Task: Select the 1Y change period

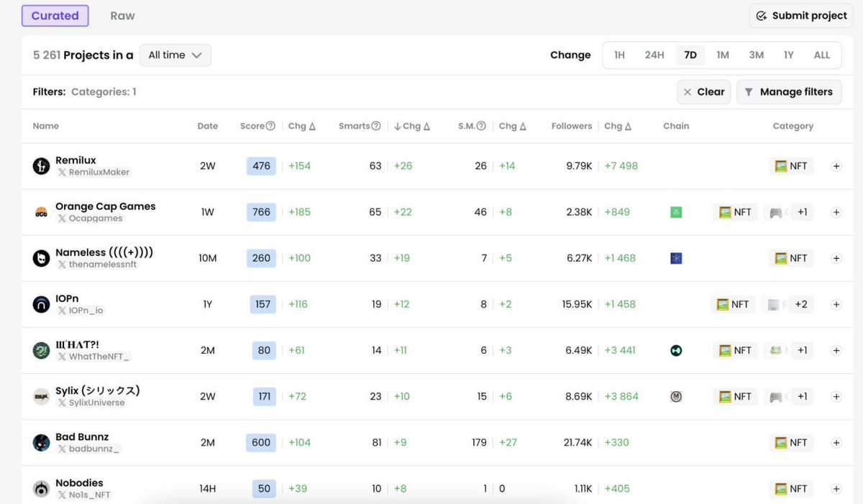Action: (789, 55)
